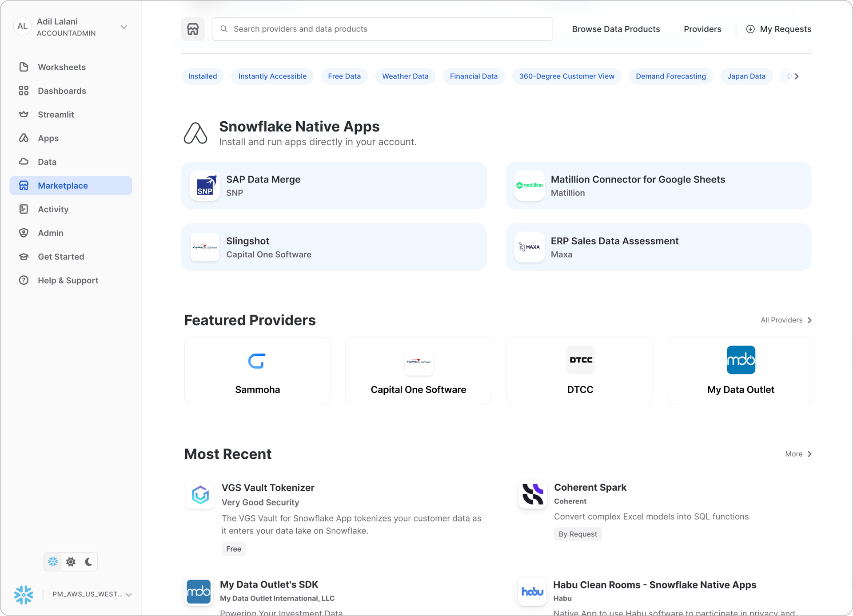Open the Providers tab

pos(702,29)
